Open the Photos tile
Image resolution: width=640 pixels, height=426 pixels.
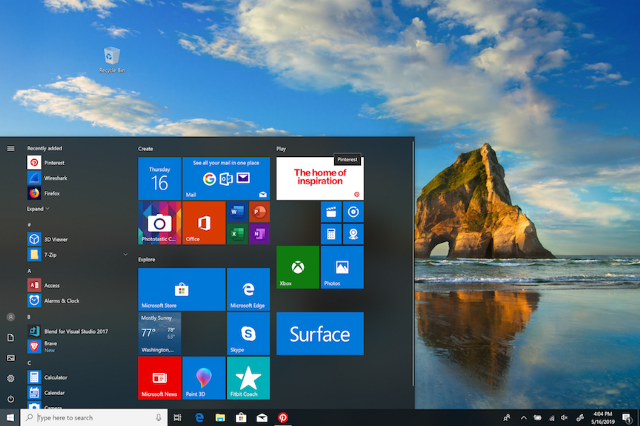tap(342, 267)
